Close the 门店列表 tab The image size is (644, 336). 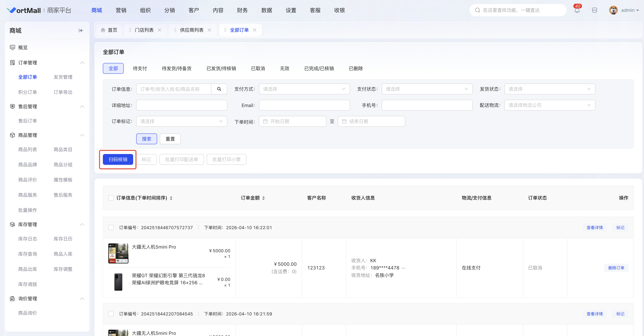pos(159,30)
